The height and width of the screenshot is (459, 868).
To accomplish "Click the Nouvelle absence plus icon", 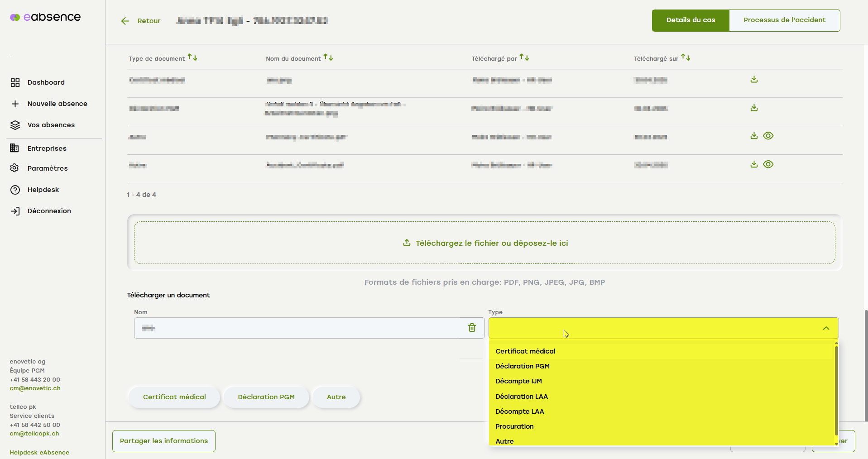I will coord(15,104).
